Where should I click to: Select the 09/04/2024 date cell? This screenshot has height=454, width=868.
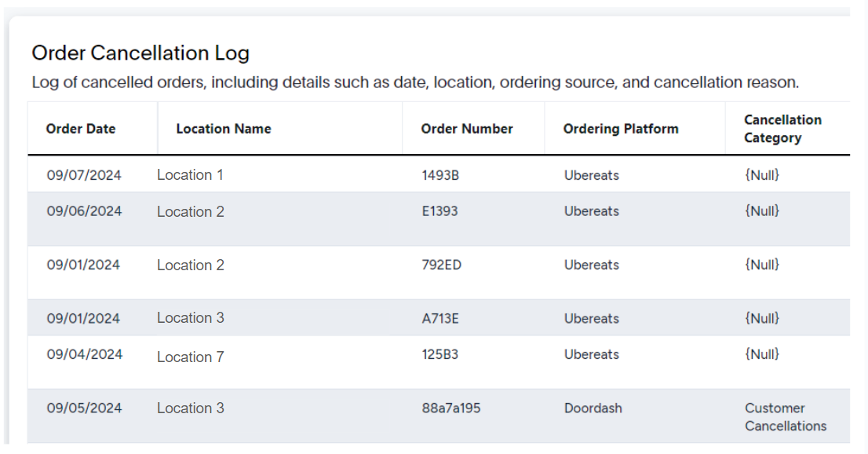[85, 354]
